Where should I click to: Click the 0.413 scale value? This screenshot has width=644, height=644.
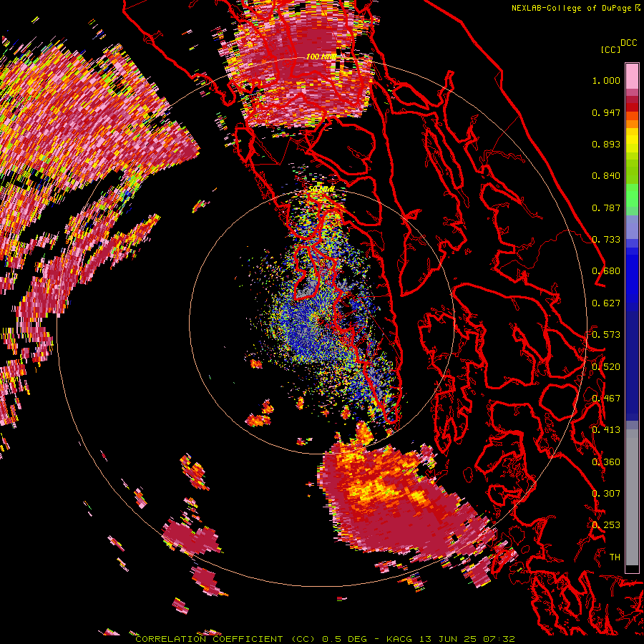point(606,430)
